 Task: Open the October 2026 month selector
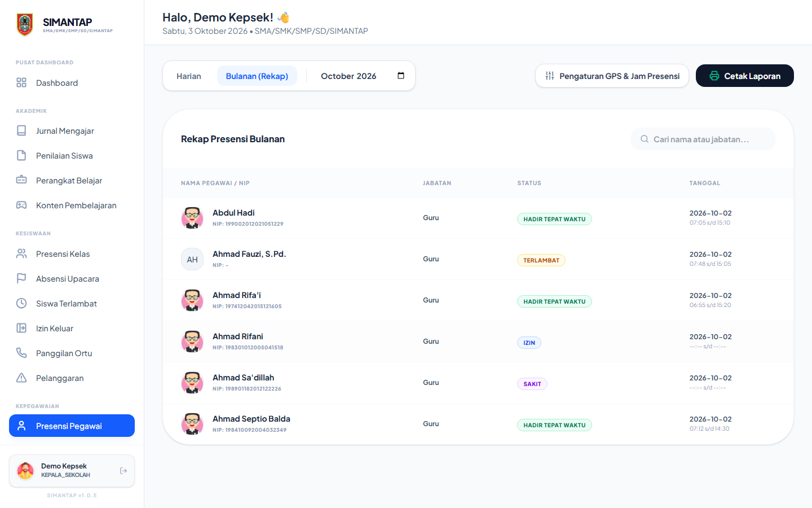363,76
